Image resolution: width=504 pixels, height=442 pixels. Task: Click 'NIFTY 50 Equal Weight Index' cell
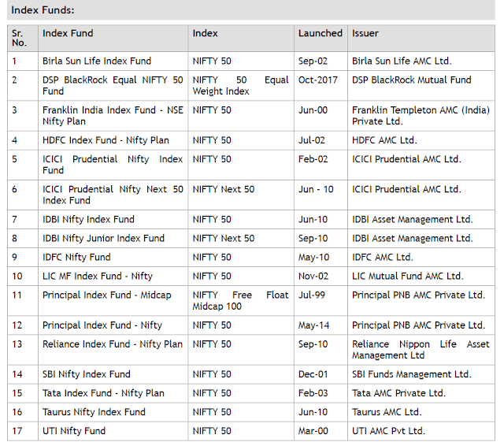click(x=241, y=86)
